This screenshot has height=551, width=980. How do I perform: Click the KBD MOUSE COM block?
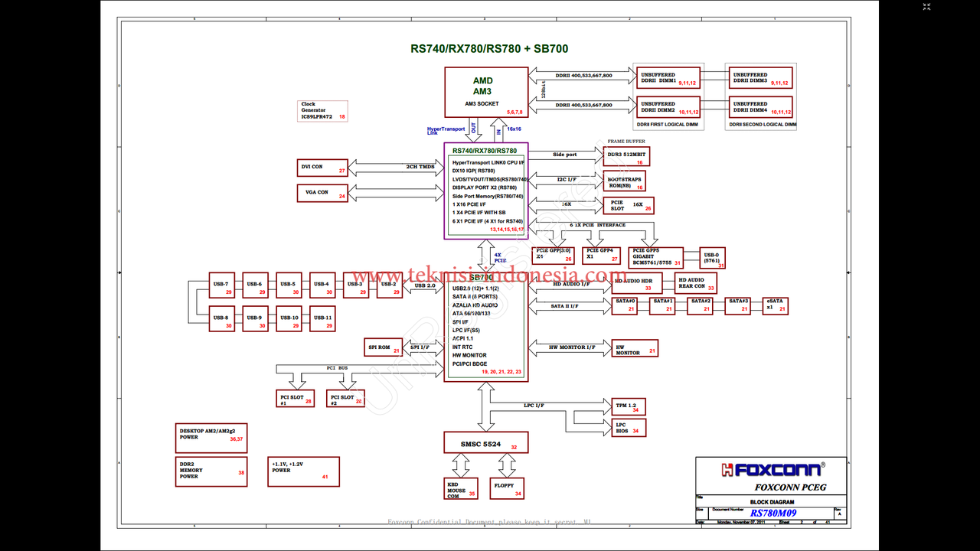coord(461,489)
